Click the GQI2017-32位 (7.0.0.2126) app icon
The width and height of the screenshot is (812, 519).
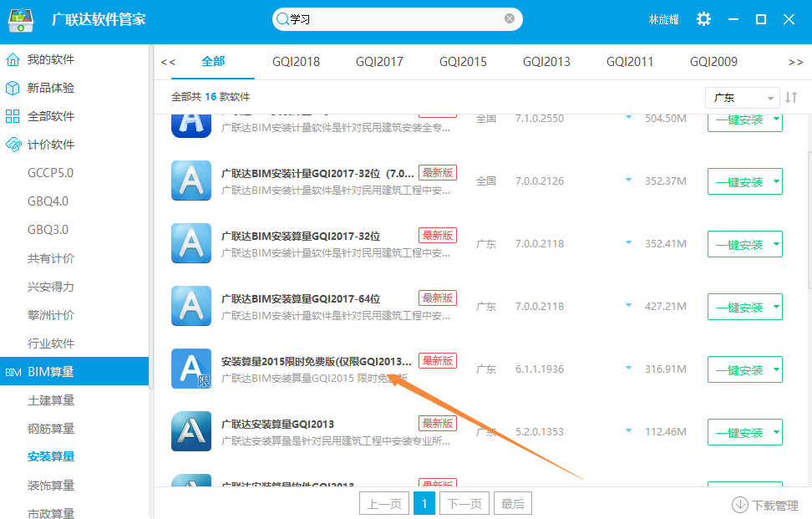[x=191, y=181]
